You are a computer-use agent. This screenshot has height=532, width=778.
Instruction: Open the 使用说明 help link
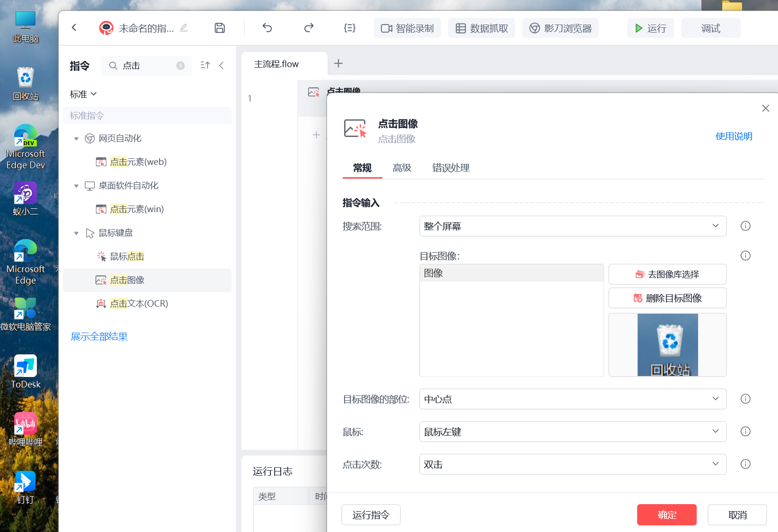coord(734,136)
